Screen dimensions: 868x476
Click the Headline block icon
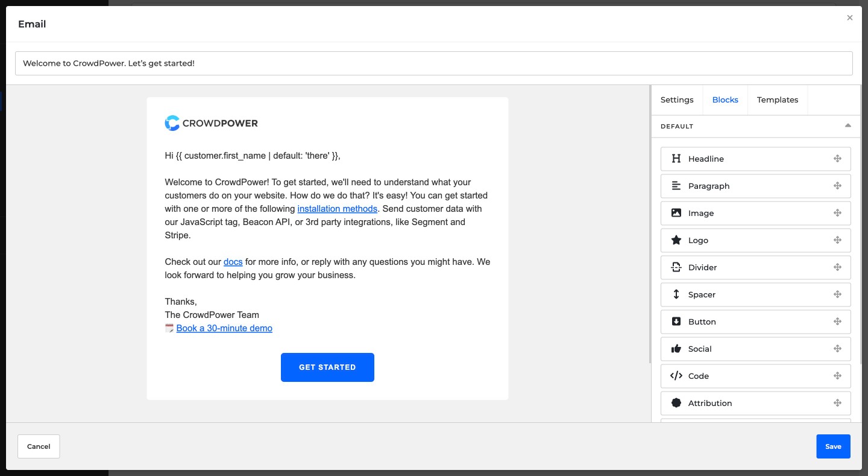[x=676, y=159]
